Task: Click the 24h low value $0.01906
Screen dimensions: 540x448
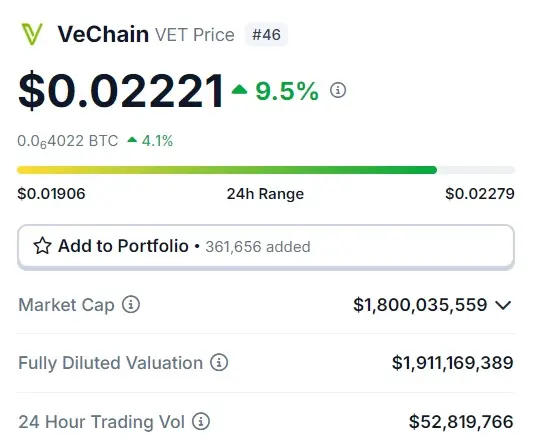Action: pyautogui.click(x=51, y=194)
